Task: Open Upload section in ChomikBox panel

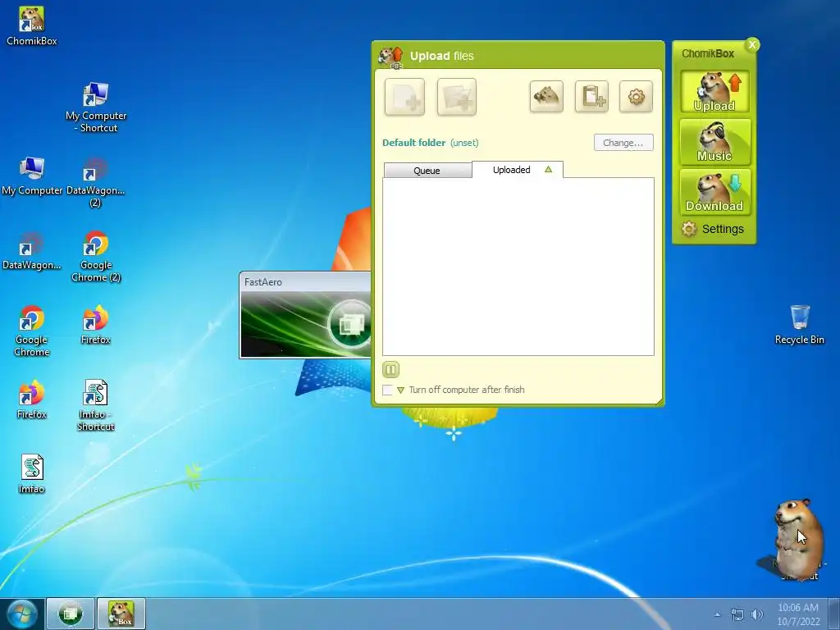Action: tap(714, 92)
